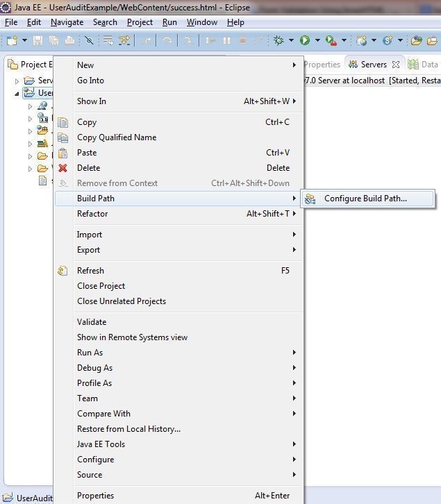Open the Run dropdown arrow
Screen dimensions: 441x504
click(x=317, y=40)
